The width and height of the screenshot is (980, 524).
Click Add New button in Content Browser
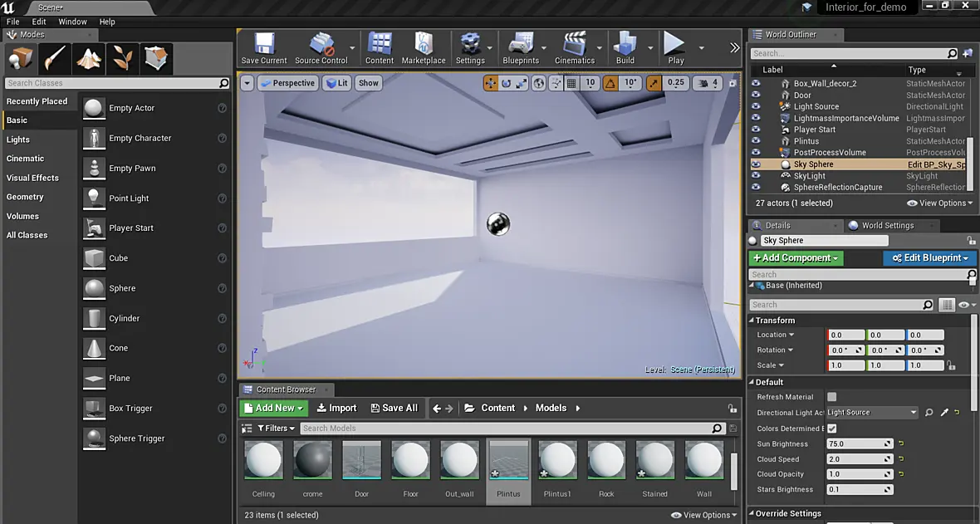point(274,409)
